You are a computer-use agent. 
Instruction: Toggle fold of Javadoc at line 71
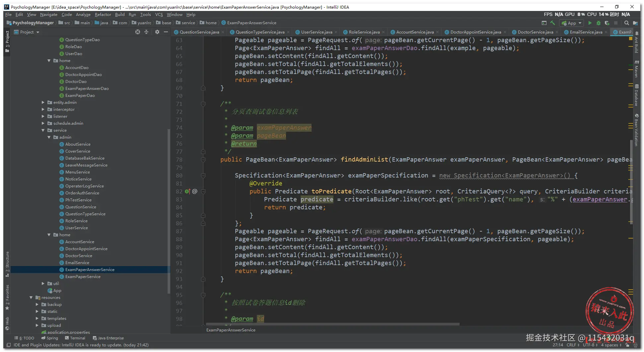coord(203,104)
